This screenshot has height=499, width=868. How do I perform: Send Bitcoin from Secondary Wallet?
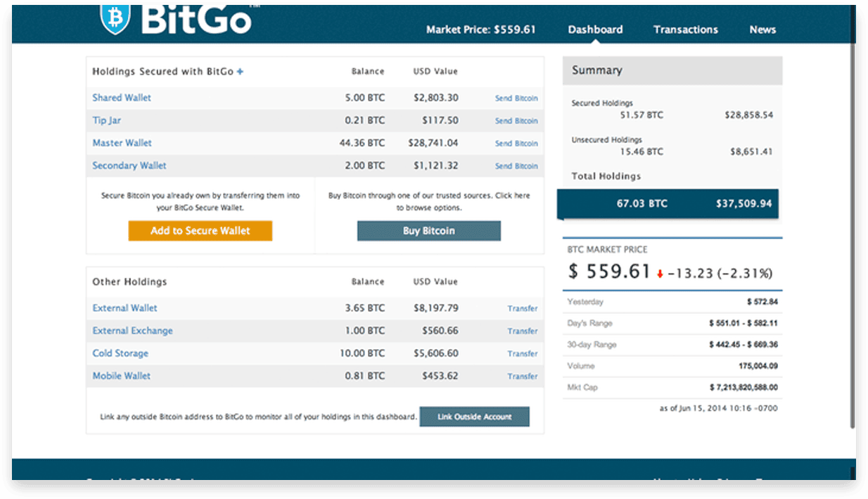pos(516,166)
